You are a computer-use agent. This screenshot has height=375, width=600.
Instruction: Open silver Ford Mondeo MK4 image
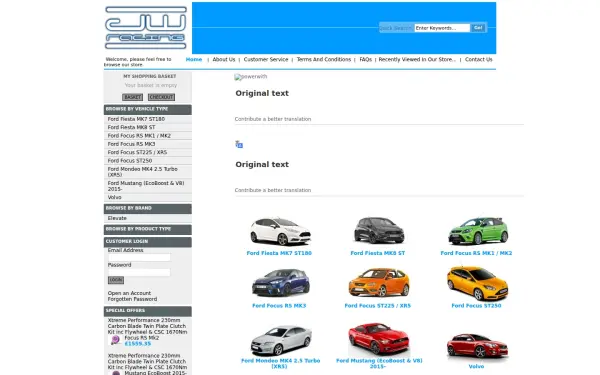[281, 340]
